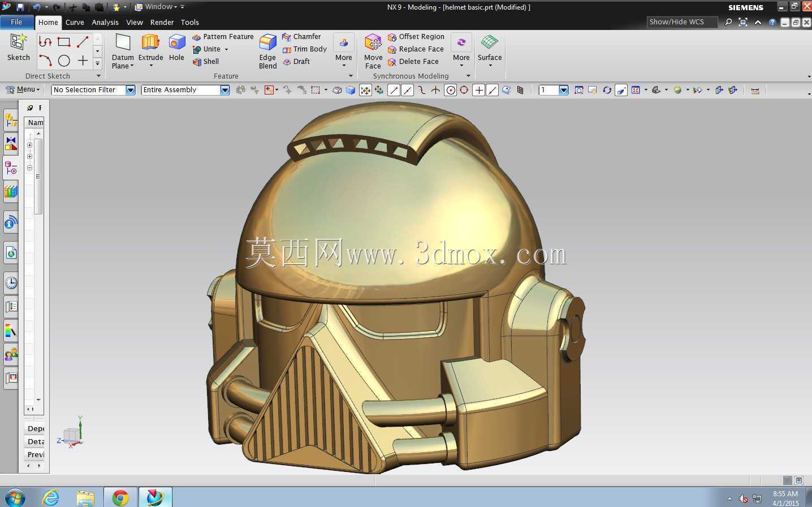This screenshot has width=812, height=507.
Task: Expand the Preview panel header
Action: coord(34,454)
